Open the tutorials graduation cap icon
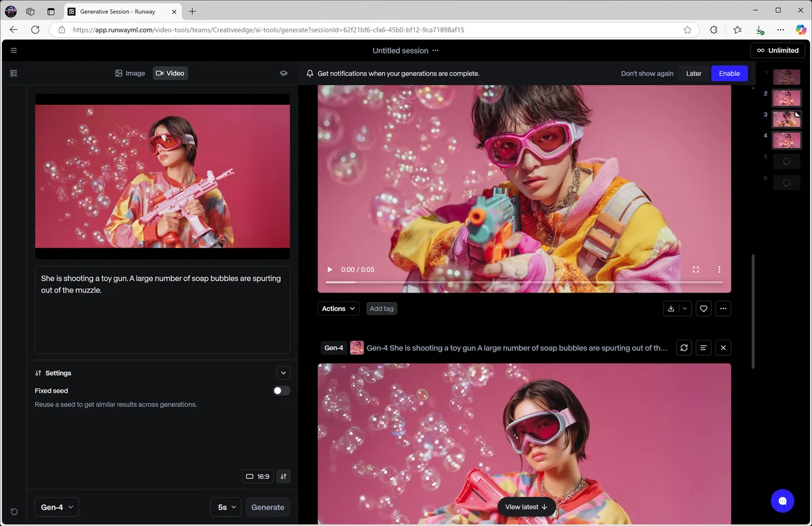 (284, 73)
